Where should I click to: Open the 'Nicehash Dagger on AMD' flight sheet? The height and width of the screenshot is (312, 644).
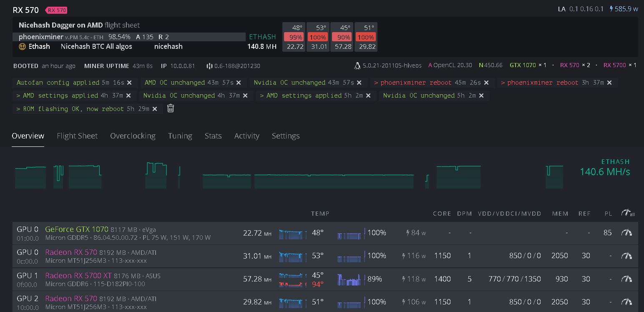79,25
